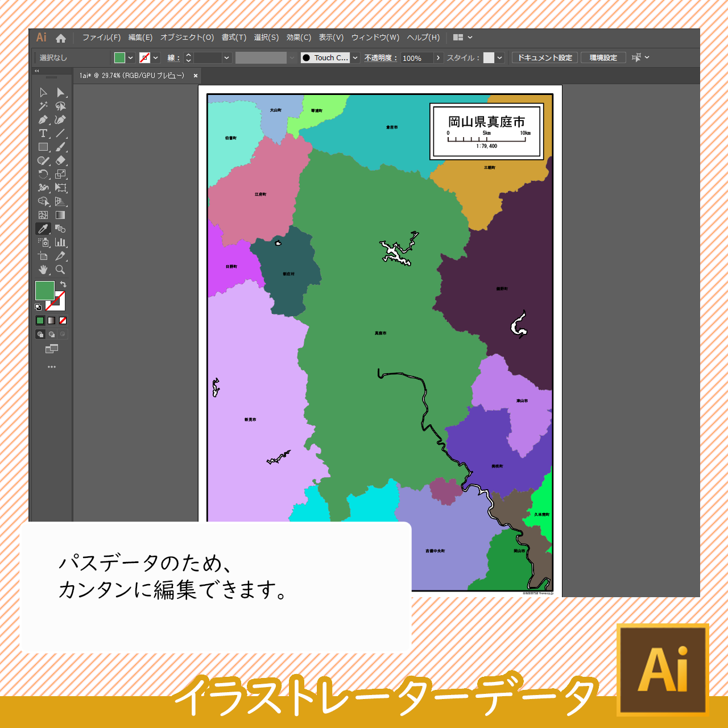Screen dimensions: 728x728
Task: Set paint mode to None
Action: click(63, 320)
